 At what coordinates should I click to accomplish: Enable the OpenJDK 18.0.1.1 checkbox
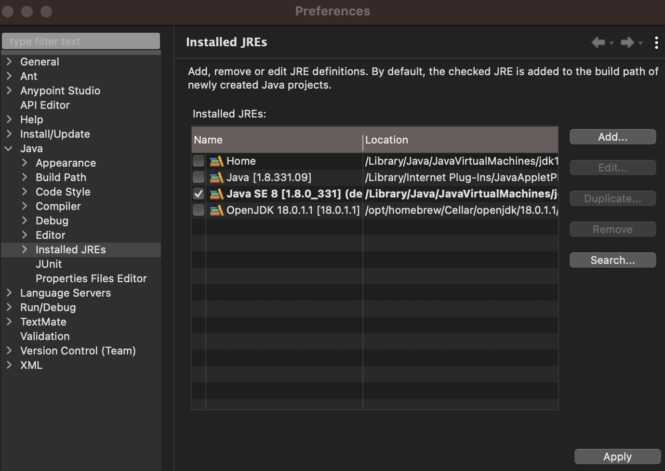(199, 210)
